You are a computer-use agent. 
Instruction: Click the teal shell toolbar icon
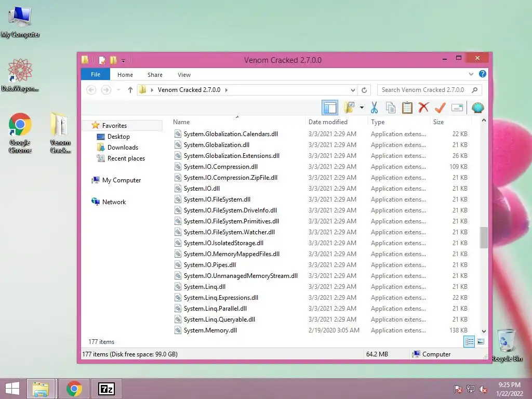[x=478, y=108]
